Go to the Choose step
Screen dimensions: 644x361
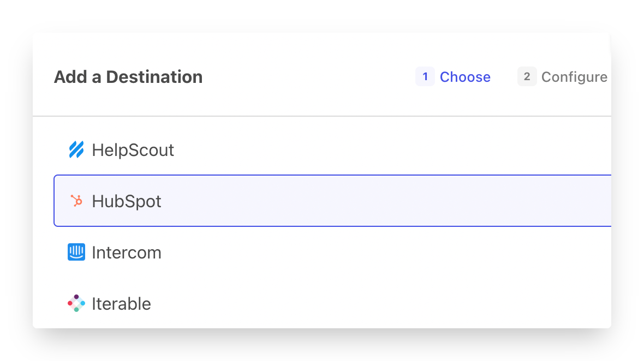(465, 77)
